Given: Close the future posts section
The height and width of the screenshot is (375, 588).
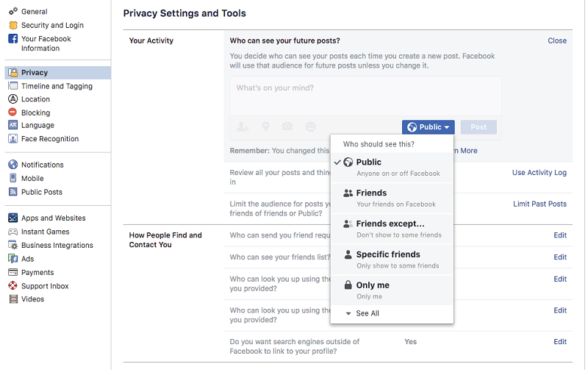Looking at the screenshot, I should point(557,40).
